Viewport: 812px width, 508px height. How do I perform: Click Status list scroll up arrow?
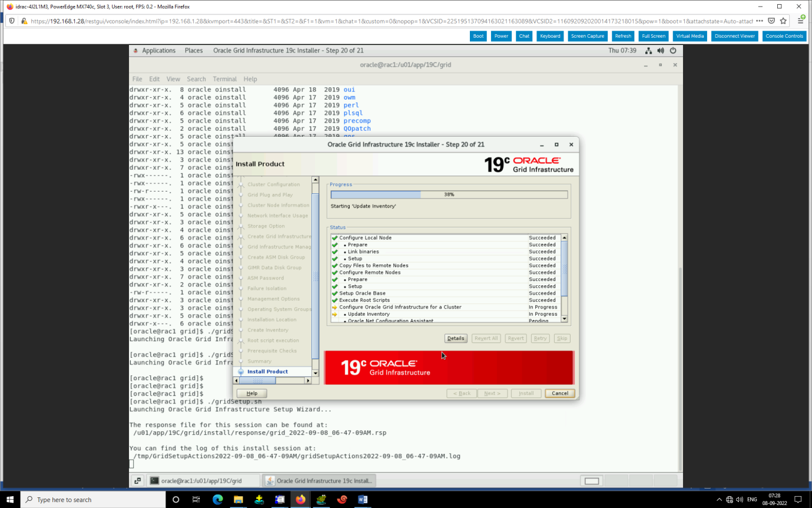[564, 237]
